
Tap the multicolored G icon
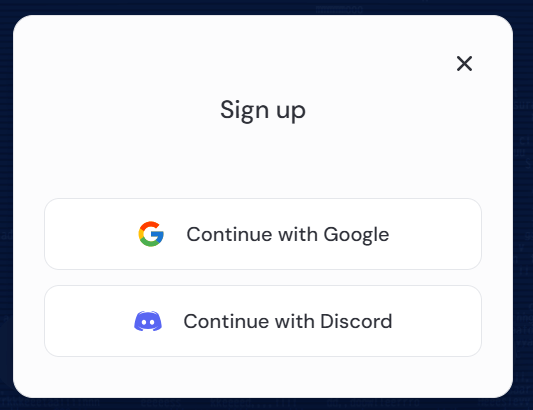point(151,234)
